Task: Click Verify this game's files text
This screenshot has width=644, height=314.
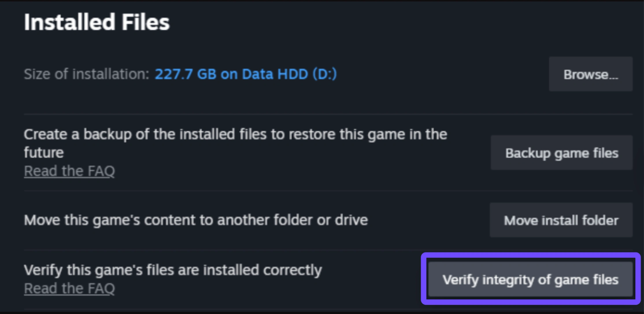Action: (173, 270)
